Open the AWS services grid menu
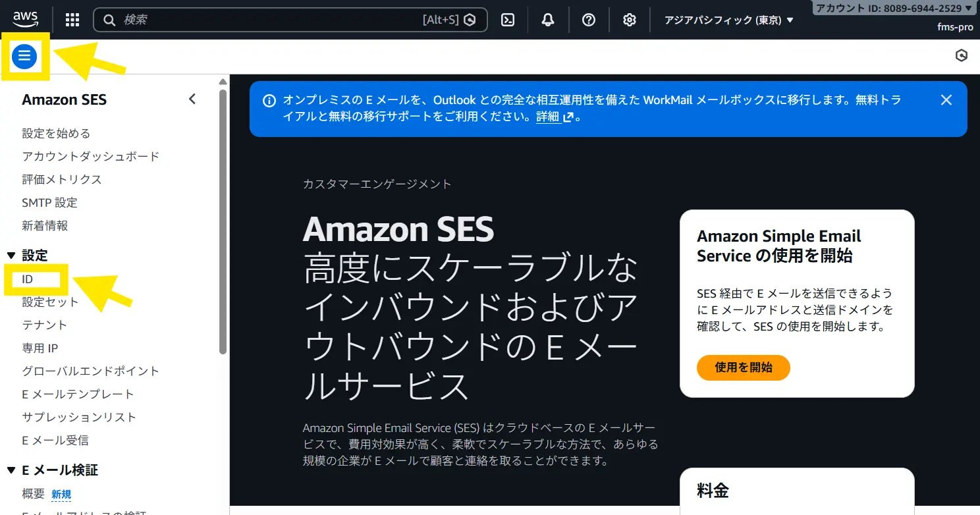Viewport: 980px width, 515px height. pyautogui.click(x=72, y=20)
